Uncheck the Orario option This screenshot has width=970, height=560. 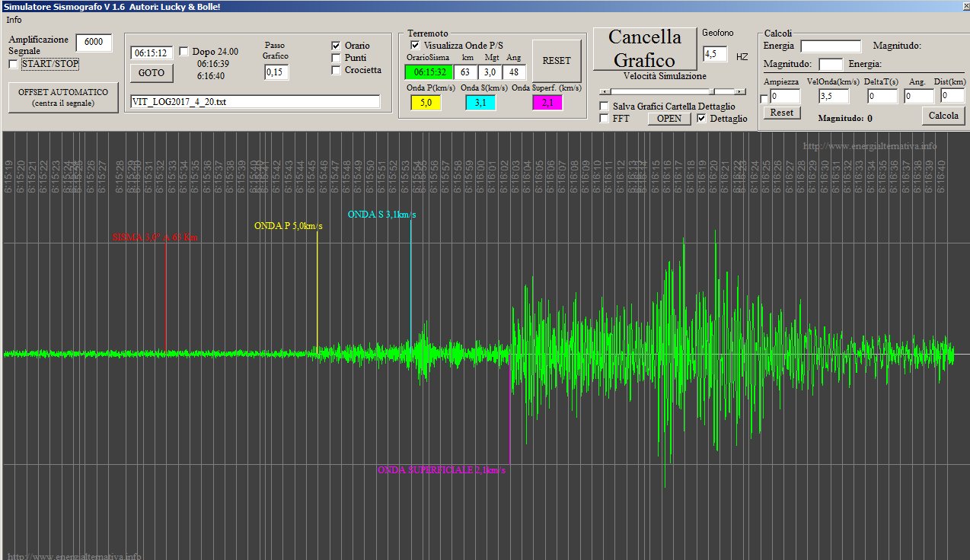coord(336,46)
